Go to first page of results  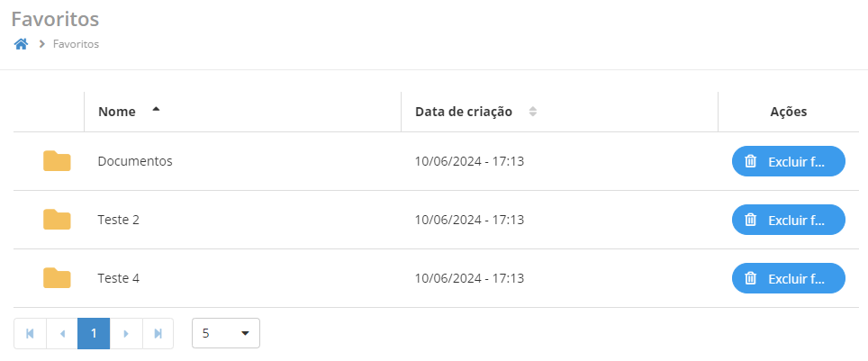click(30, 333)
